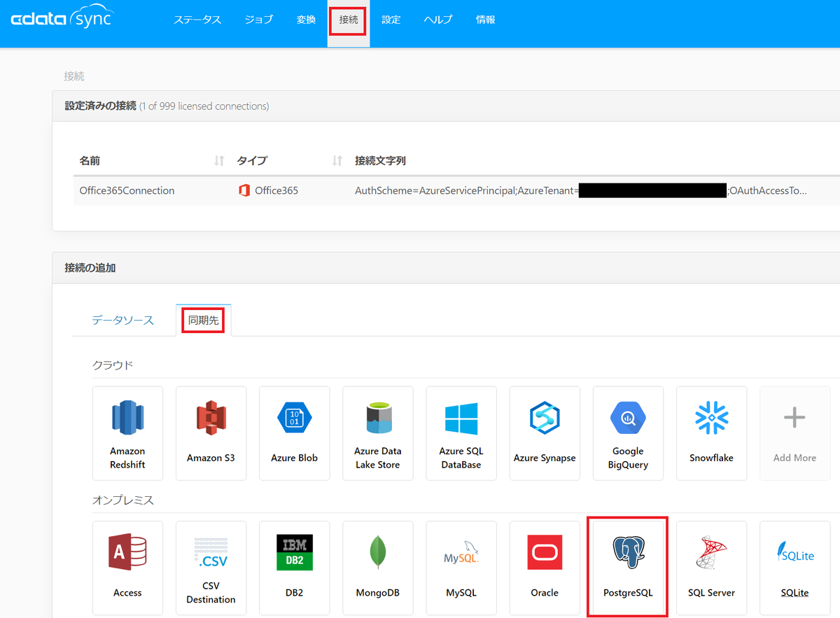
Task: Pick the IBM DB2 tile
Action: pos(294,568)
